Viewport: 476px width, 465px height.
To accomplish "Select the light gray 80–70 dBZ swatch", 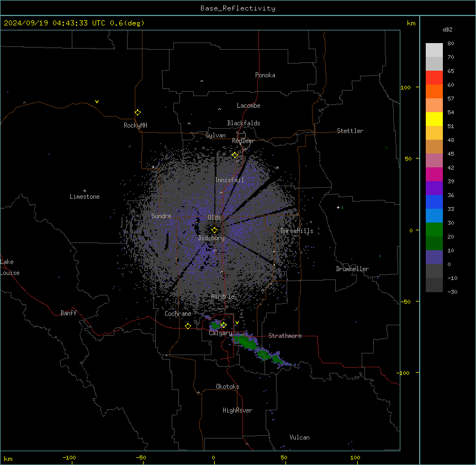I will point(434,50).
